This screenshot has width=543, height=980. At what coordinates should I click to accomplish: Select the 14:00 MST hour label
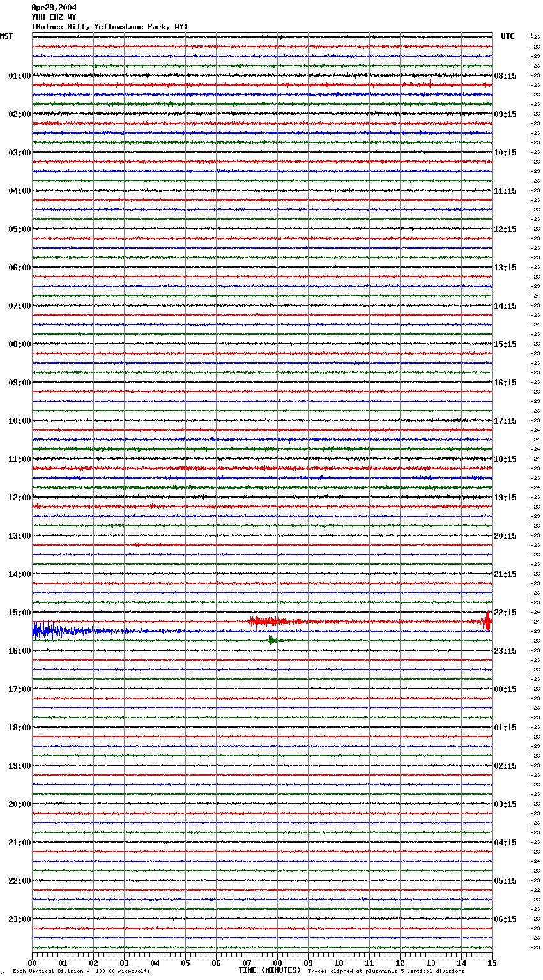(20, 574)
